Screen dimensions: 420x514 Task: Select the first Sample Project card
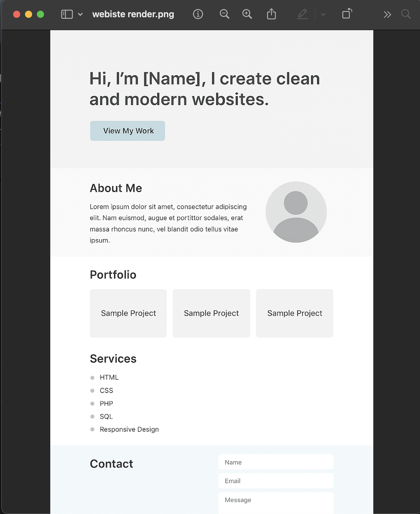(128, 313)
